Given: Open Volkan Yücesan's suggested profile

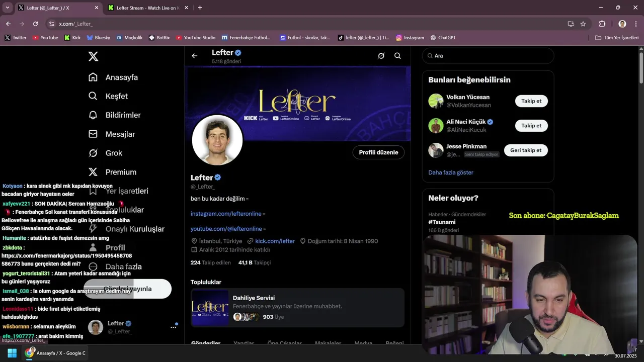Looking at the screenshot, I should tap(468, 97).
